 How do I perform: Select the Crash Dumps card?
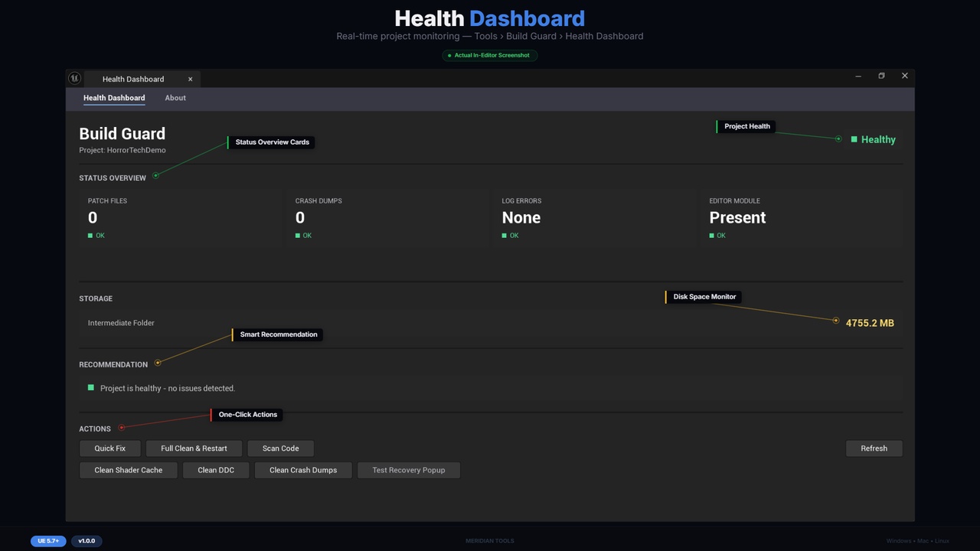(x=388, y=218)
